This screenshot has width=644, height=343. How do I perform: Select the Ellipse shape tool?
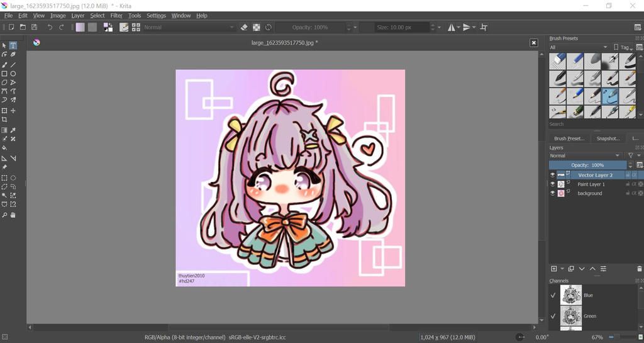click(13, 74)
